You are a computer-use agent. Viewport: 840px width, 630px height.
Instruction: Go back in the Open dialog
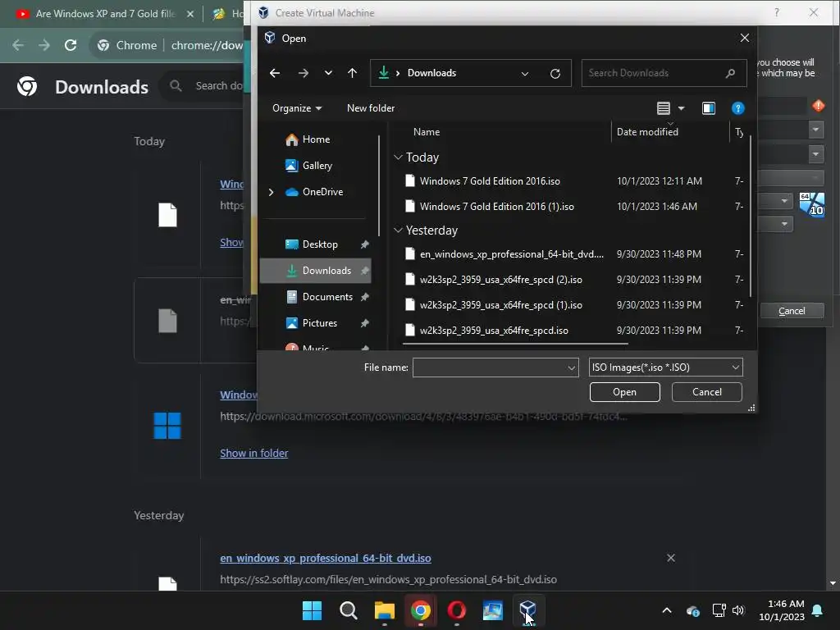coord(275,73)
